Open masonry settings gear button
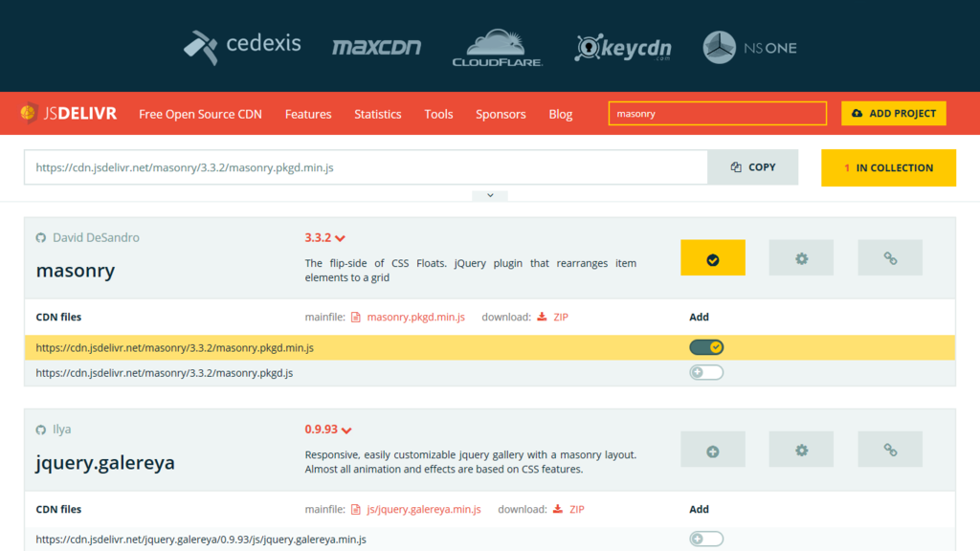Image resolution: width=980 pixels, height=551 pixels. coord(801,257)
